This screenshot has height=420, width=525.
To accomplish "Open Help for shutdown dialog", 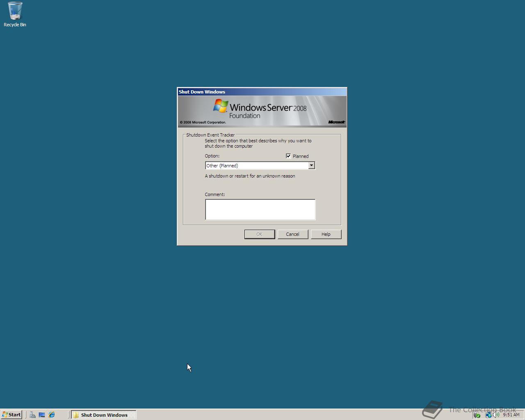I will click(326, 234).
